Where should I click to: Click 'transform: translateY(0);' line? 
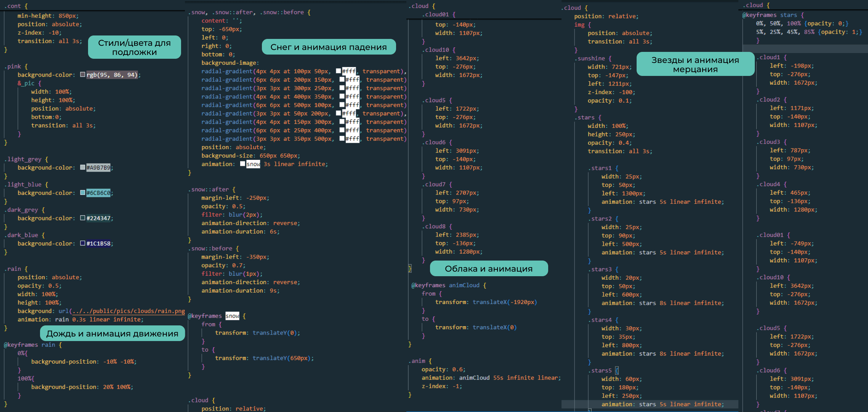point(258,333)
